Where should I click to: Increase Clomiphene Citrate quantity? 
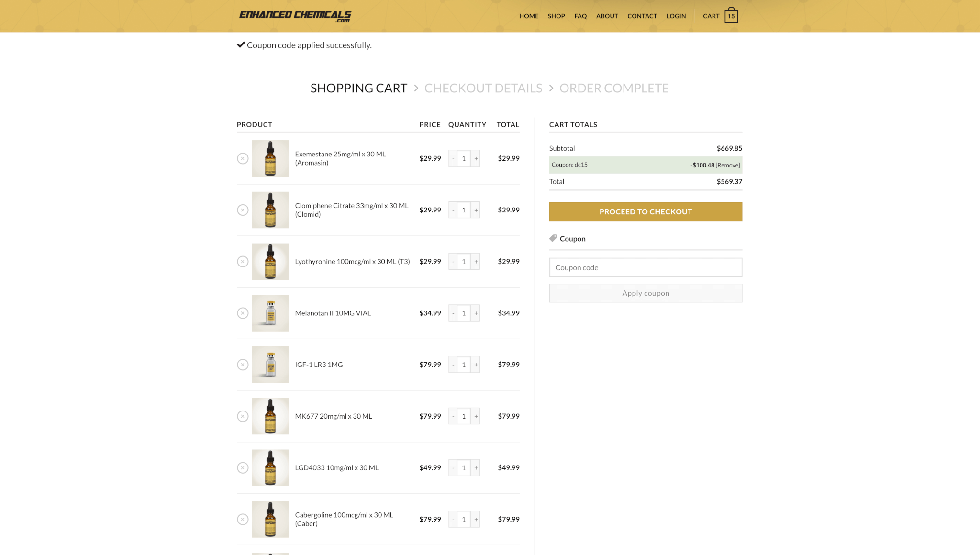[x=476, y=210]
